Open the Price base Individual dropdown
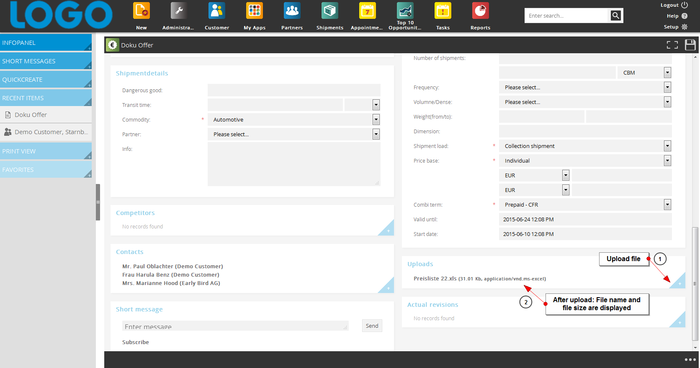 (x=667, y=160)
